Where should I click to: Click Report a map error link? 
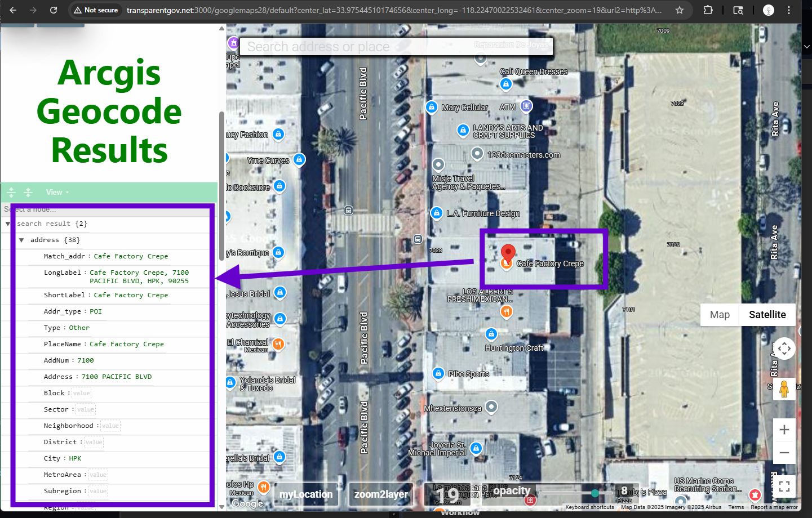(774, 507)
